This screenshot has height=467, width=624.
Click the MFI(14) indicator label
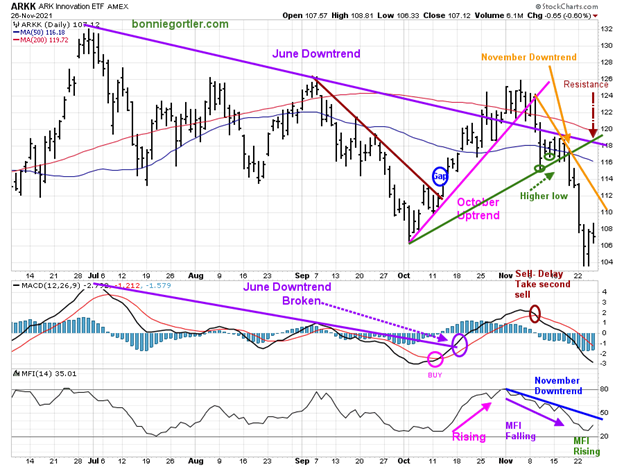coord(30,373)
